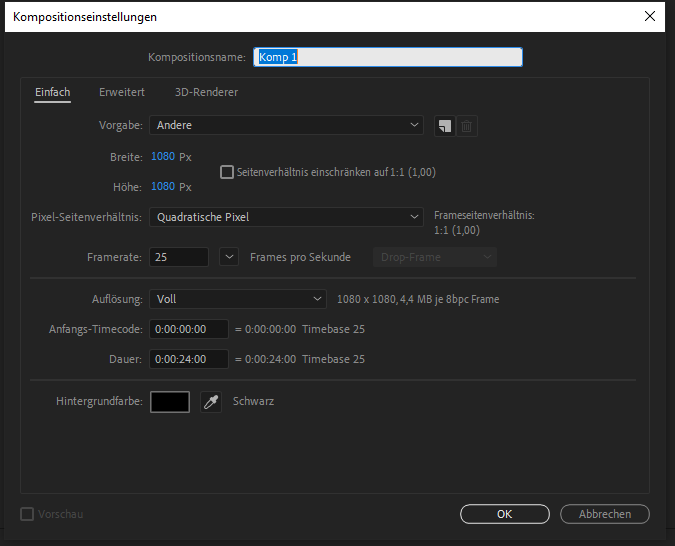Click the delete preset trash icon
Image resolution: width=675 pixels, height=546 pixels.
tap(467, 126)
